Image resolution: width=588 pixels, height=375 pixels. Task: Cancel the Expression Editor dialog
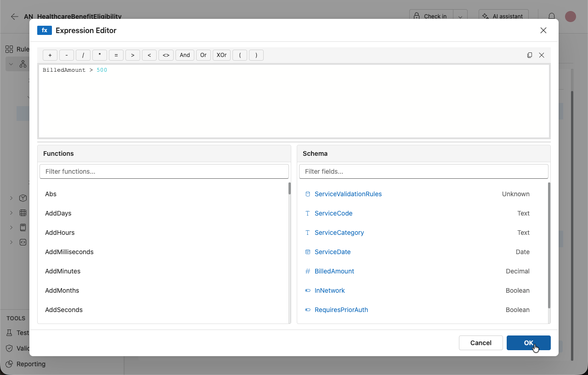(x=481, y=343)
